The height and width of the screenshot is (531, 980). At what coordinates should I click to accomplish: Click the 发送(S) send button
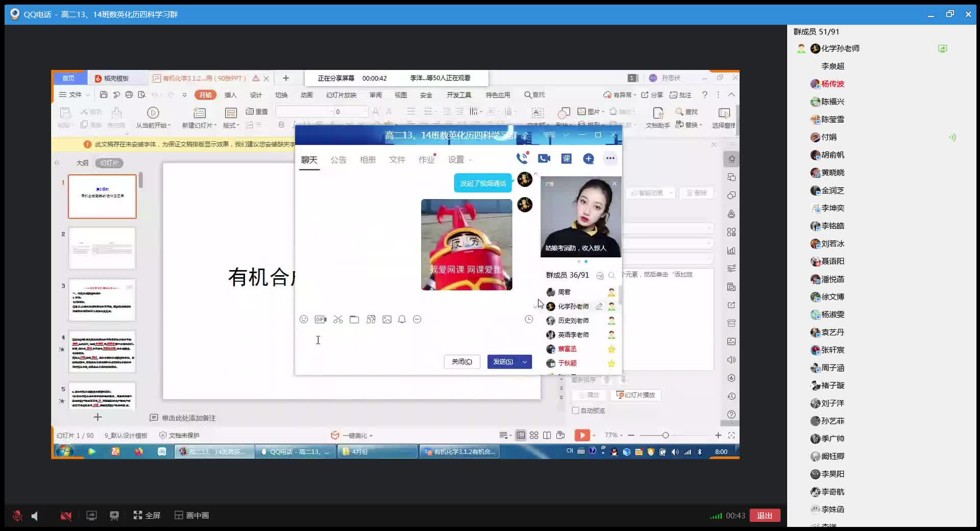[x=503, y=362]
